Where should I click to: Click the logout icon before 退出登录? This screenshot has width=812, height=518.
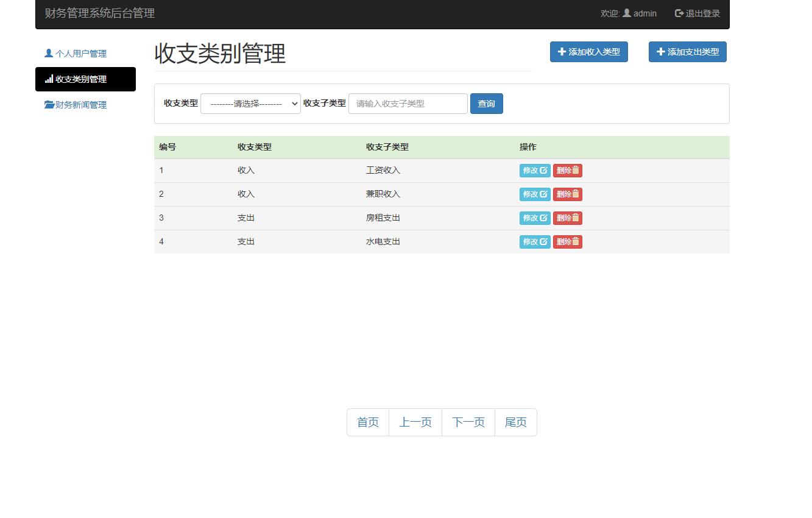pos(678,13)
